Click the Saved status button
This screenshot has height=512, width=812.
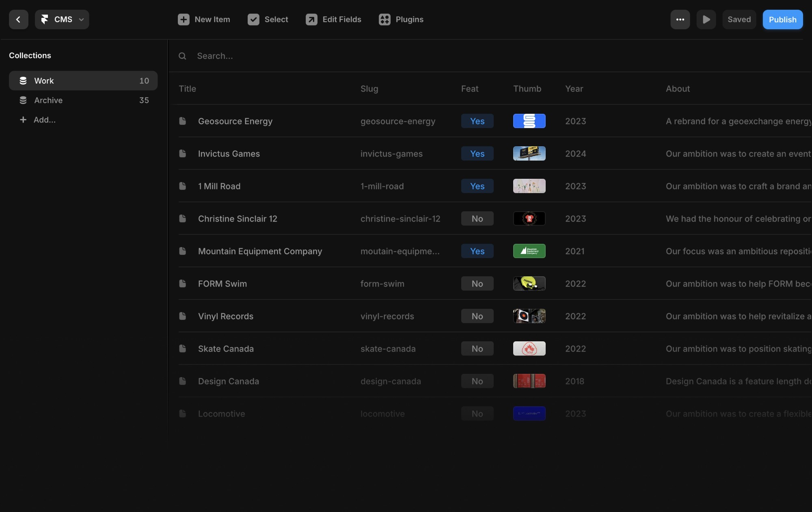[739, 20]
